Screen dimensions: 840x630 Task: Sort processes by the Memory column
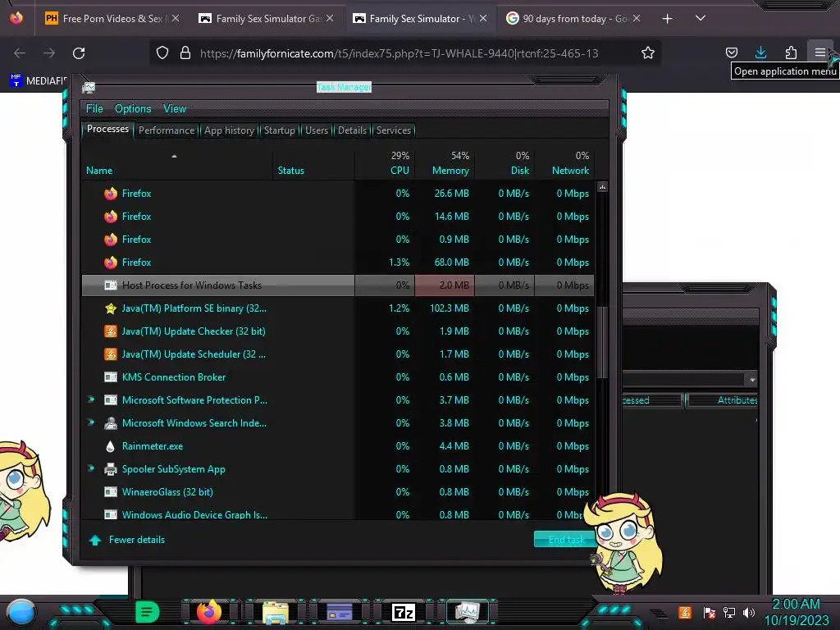[445, 163]
